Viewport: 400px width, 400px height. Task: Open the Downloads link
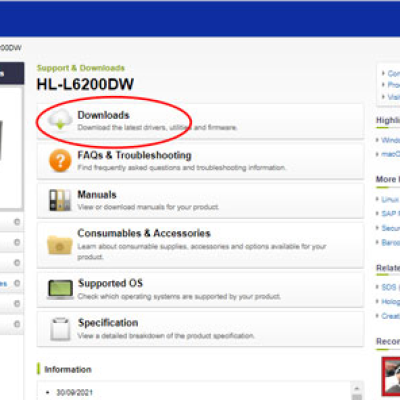[x=103, y=115]
